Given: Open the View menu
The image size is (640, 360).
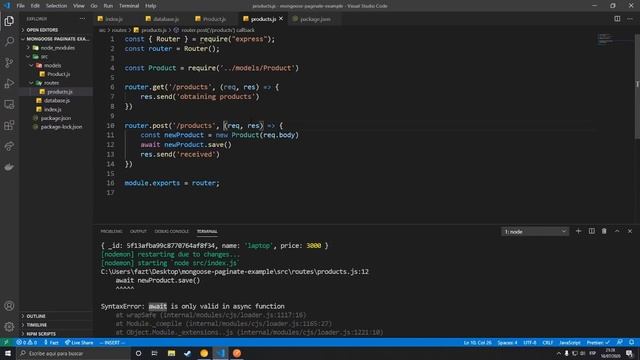Looking at the screenshot, I should point(78,6).
